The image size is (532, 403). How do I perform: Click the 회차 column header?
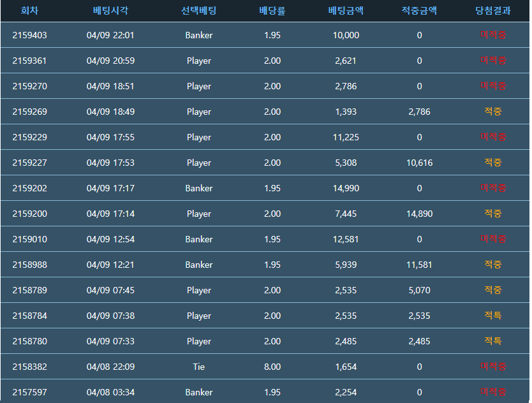29,11
